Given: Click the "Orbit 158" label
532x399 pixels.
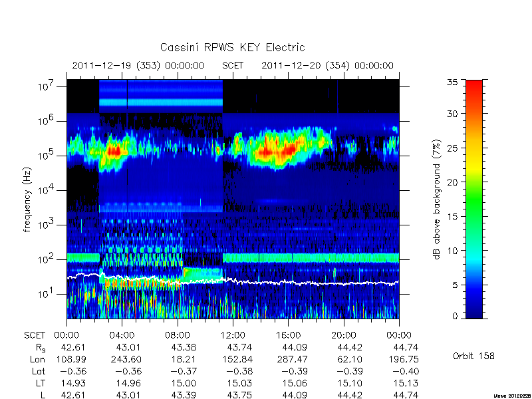Looking at the screenshot, I should tap(473, 356).
